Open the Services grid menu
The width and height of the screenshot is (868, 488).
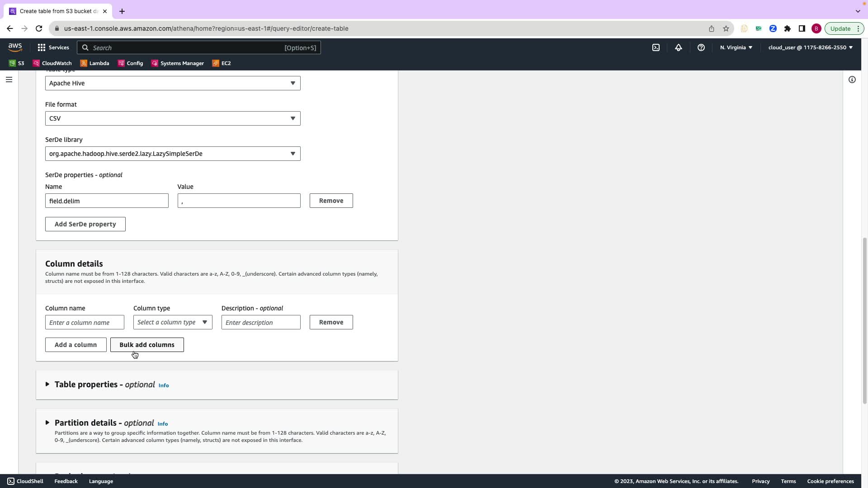53,47
